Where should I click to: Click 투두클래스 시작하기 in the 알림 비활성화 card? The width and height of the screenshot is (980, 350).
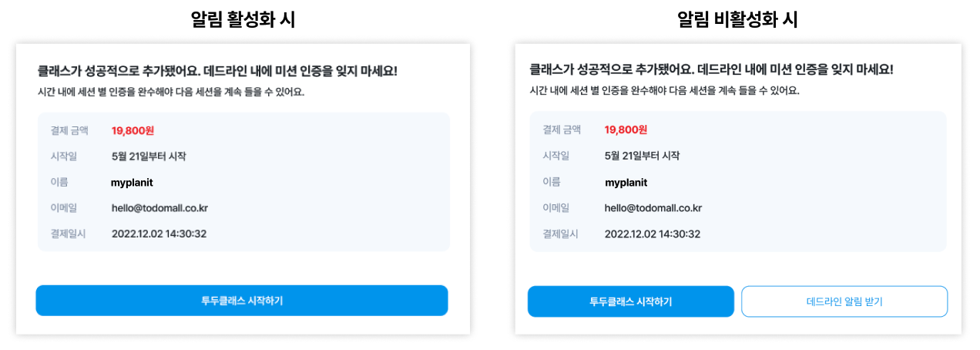pyautogui.click(x=630, y=301)
